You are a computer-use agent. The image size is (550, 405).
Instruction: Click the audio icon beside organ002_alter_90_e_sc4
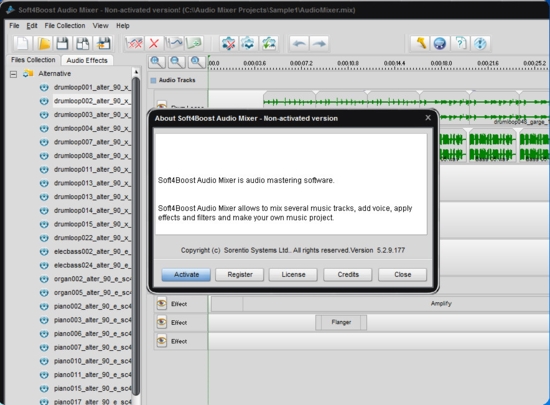[44, 279]
